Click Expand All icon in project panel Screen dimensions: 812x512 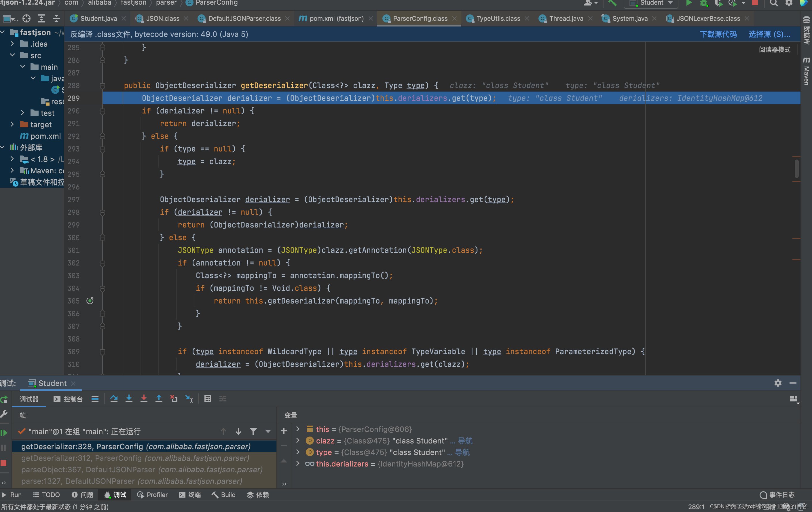[x=41, y=18]
